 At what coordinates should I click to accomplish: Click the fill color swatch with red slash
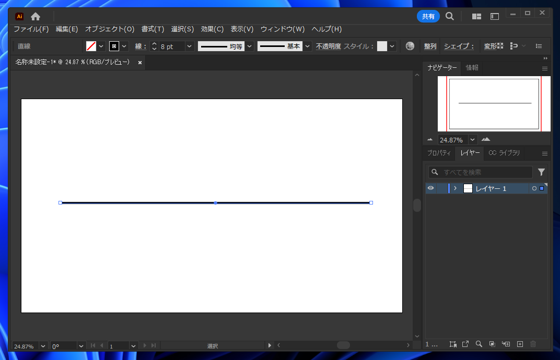(x=91, y=46)
